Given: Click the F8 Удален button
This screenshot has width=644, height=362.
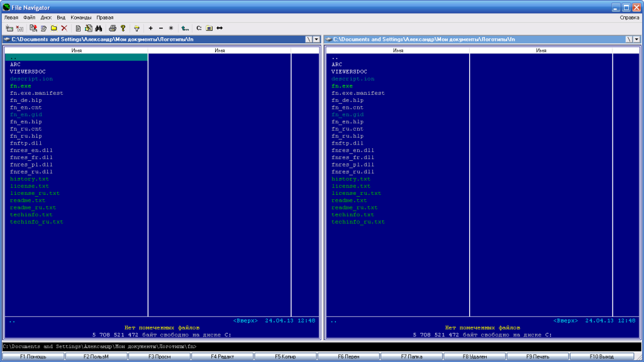Looking at the screenshot, I should pyautogui.click(x=475, y=357).
